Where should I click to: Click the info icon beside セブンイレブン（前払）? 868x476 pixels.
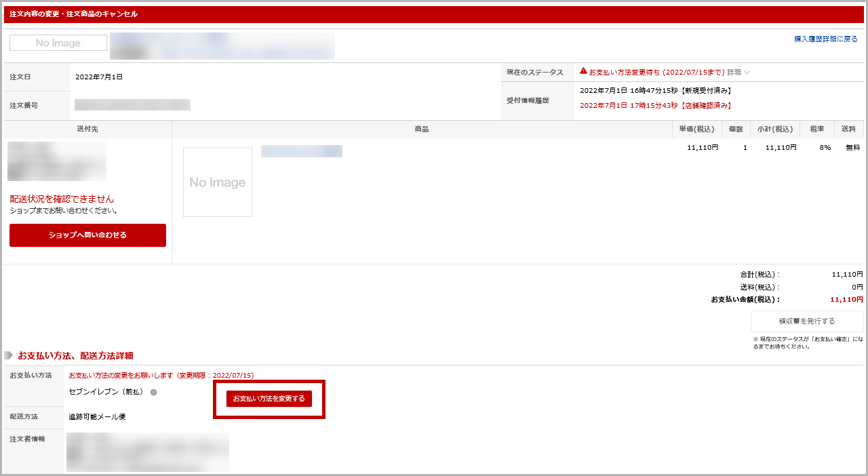click(153, 392)
